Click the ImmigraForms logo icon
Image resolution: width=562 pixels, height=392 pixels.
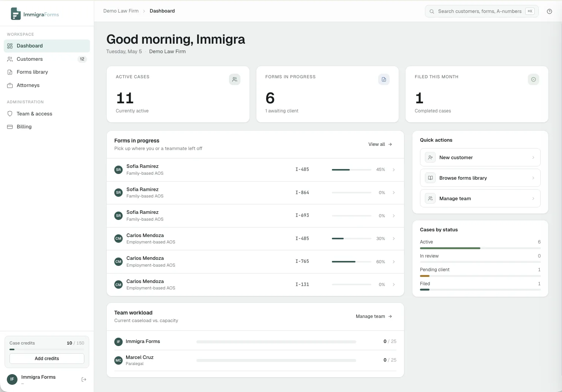[16, 14]
